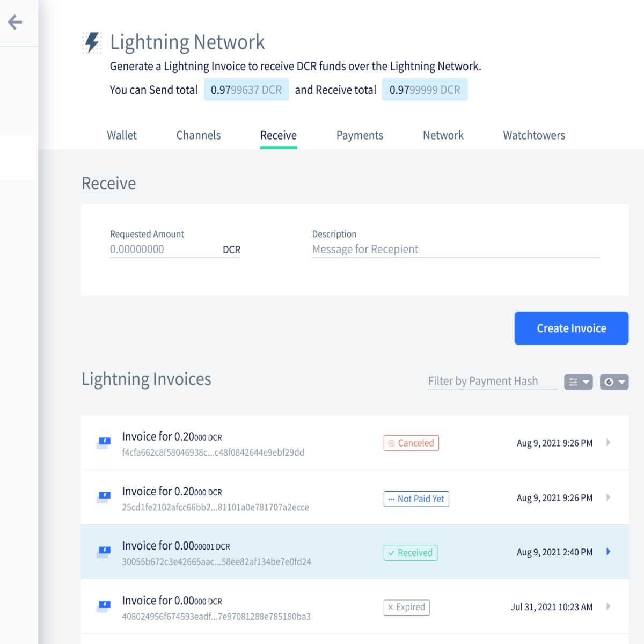Click the Message for Recepient description field
This screenshot has height=644, width=644.
(x=456, y=250)
